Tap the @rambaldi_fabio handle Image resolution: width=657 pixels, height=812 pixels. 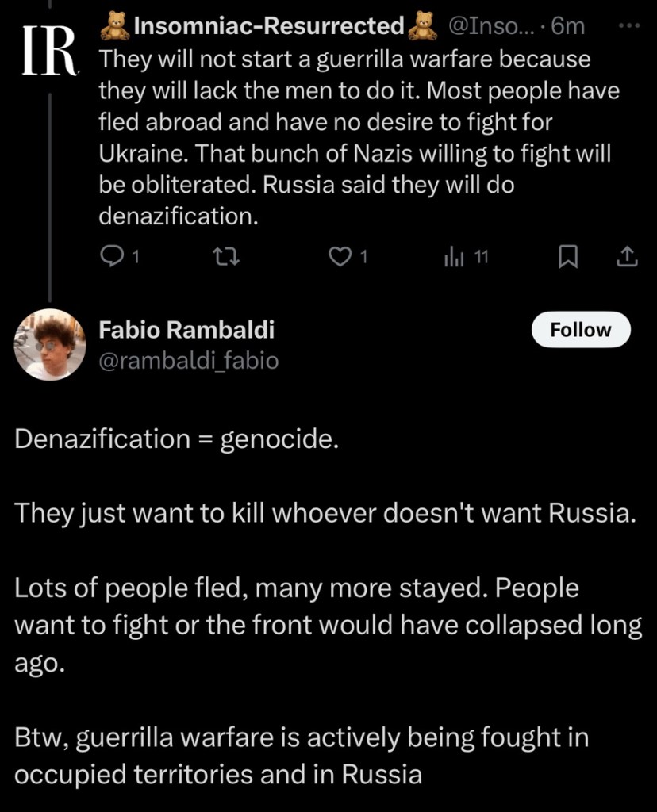(x=188, y=362)
